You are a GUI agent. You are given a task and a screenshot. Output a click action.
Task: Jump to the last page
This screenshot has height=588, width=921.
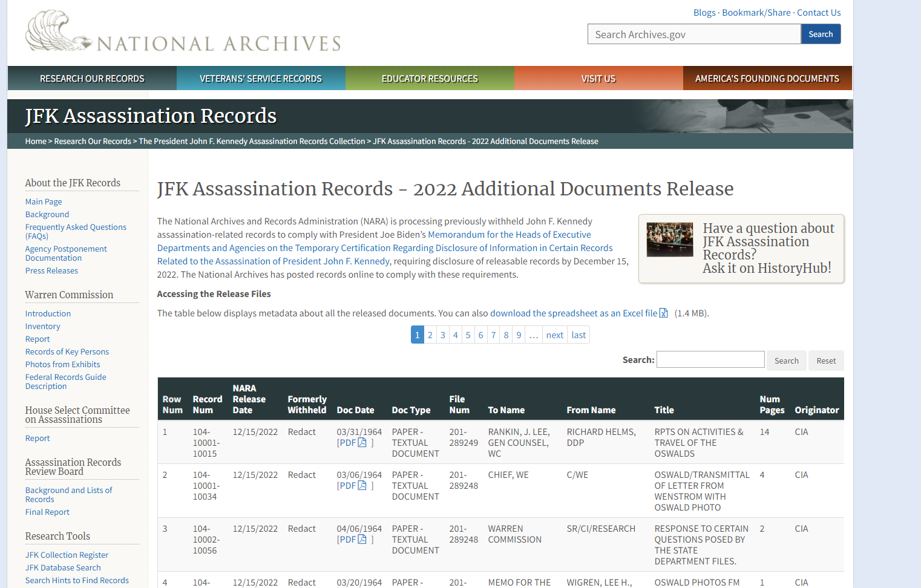tap(578, 335)
